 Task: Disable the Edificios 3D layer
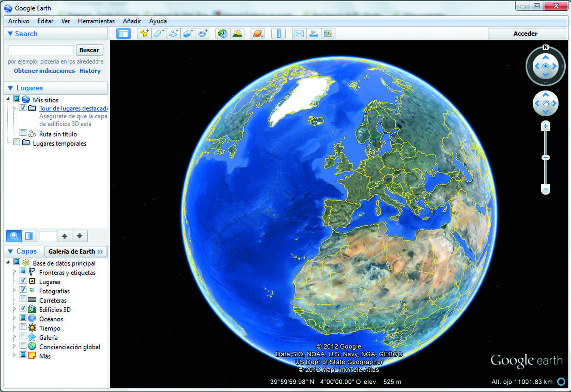point(23,308)
